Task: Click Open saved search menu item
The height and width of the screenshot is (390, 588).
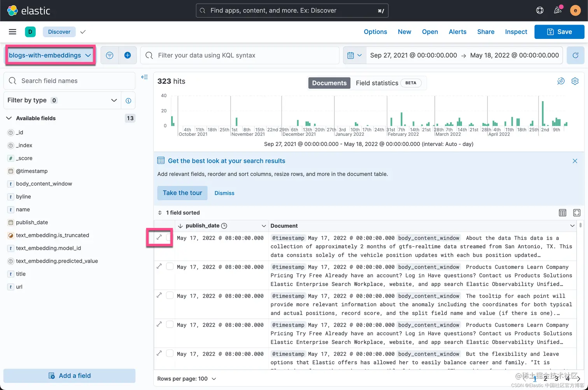Action: click(x=430, y=32)
